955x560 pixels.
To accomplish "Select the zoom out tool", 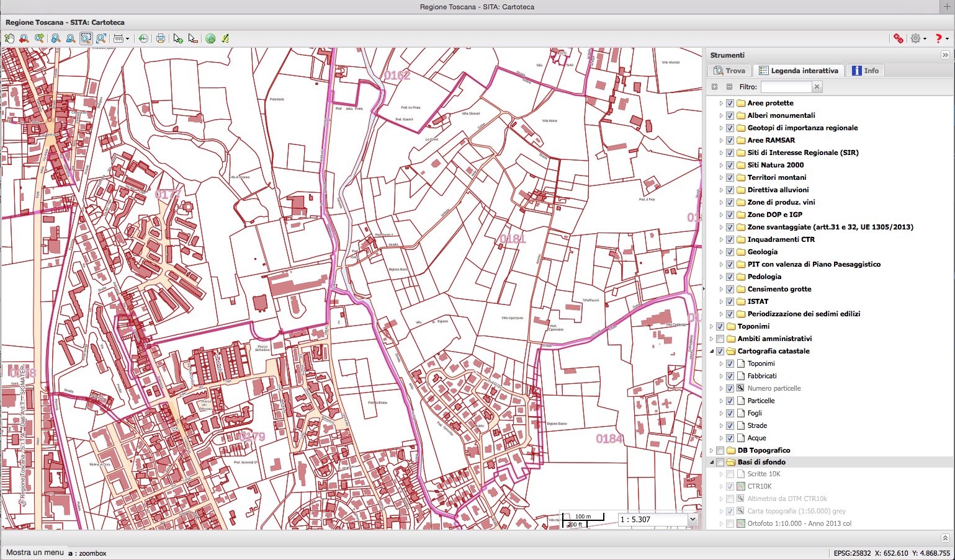I will [x=70, y=38].
